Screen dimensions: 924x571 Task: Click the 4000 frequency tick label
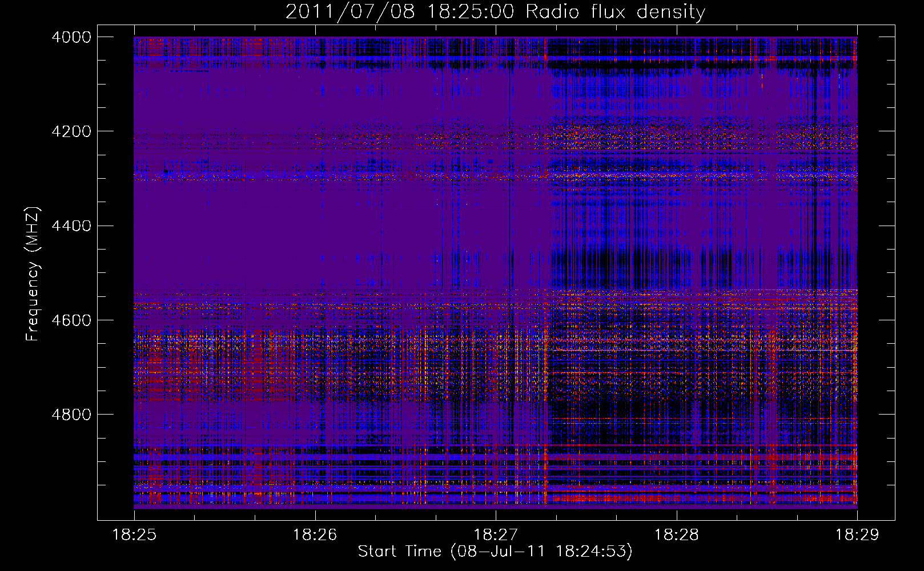click(x=71, y=37)
